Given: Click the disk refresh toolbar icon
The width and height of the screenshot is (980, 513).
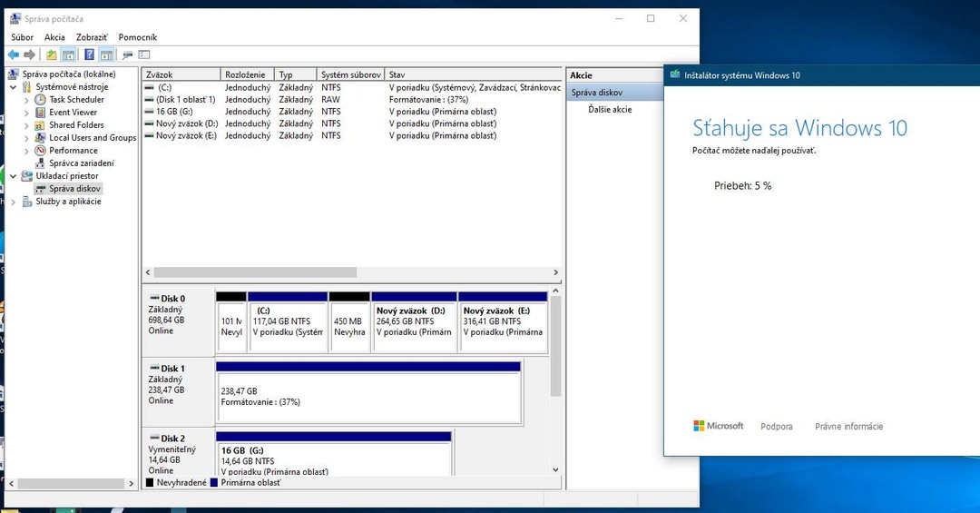Looking at the screenshot, I should 128,55.
